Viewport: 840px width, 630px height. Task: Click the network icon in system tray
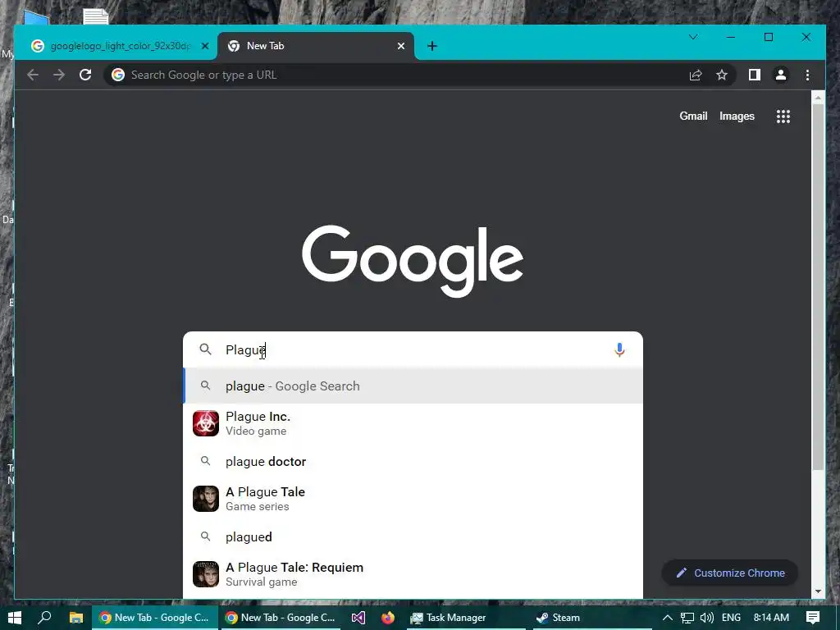(687, 618)
